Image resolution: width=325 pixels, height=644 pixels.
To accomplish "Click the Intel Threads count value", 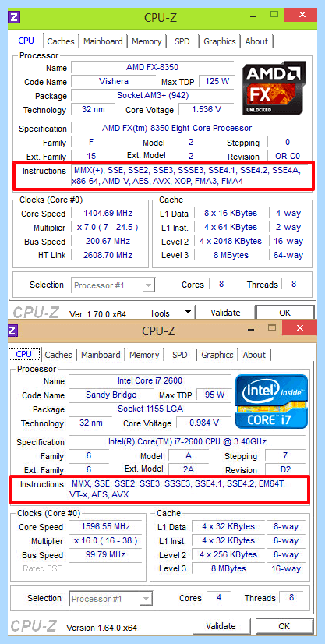I will click(291, 597).
